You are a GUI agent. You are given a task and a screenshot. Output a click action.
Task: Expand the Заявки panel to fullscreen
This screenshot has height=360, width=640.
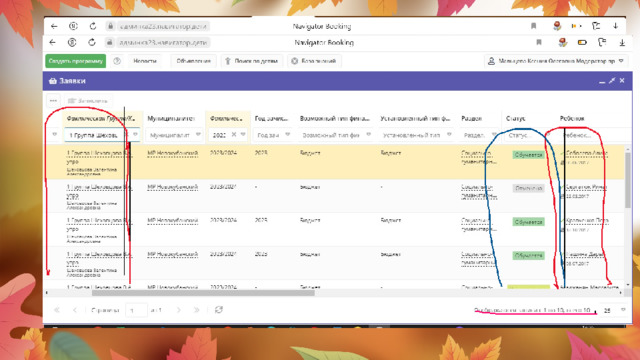tap(612, 81)
